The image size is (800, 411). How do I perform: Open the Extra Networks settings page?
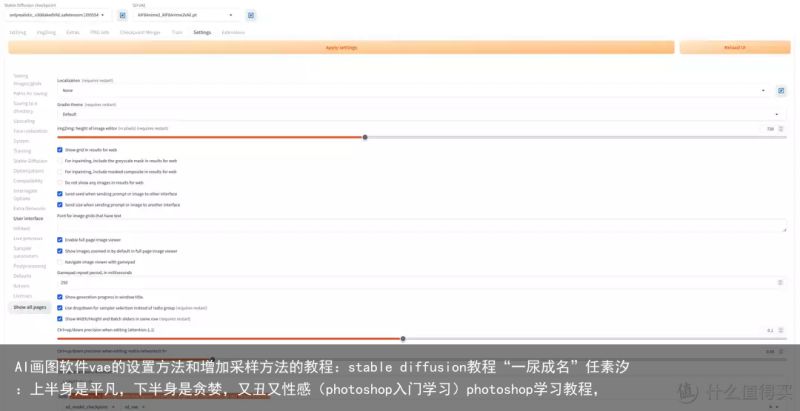29,208
